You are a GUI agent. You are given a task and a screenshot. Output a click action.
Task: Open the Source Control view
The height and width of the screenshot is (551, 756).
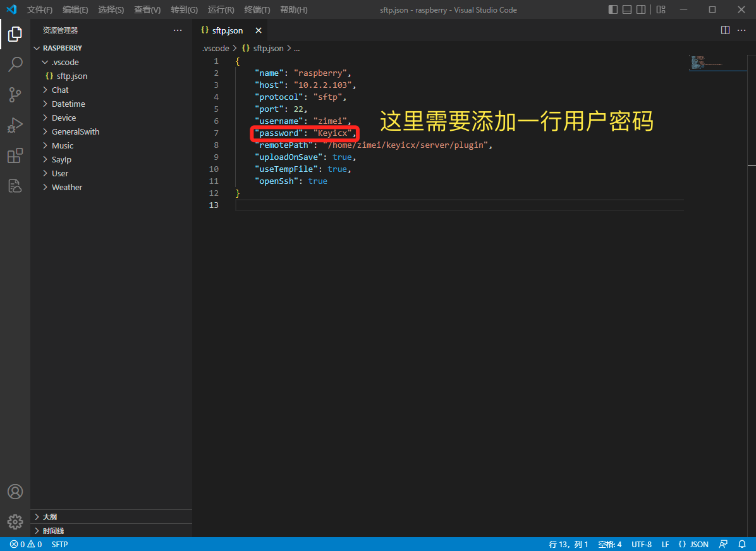15,95
